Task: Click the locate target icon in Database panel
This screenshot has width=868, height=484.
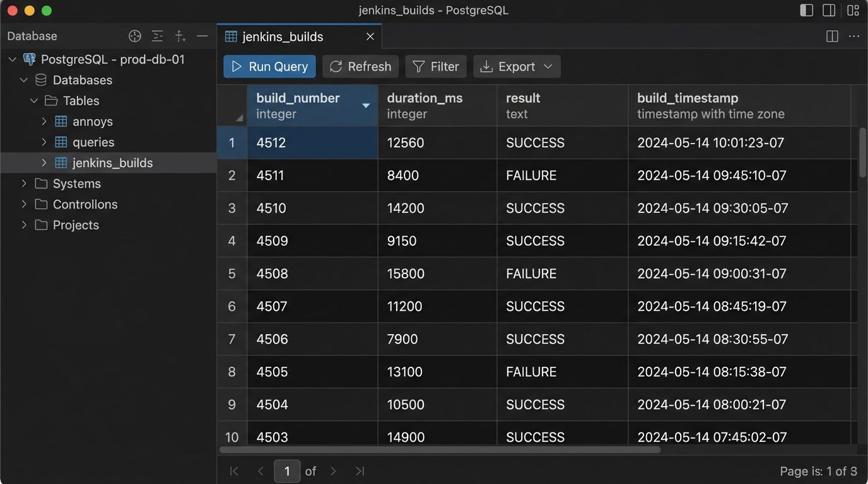Action: click(135, 36)
